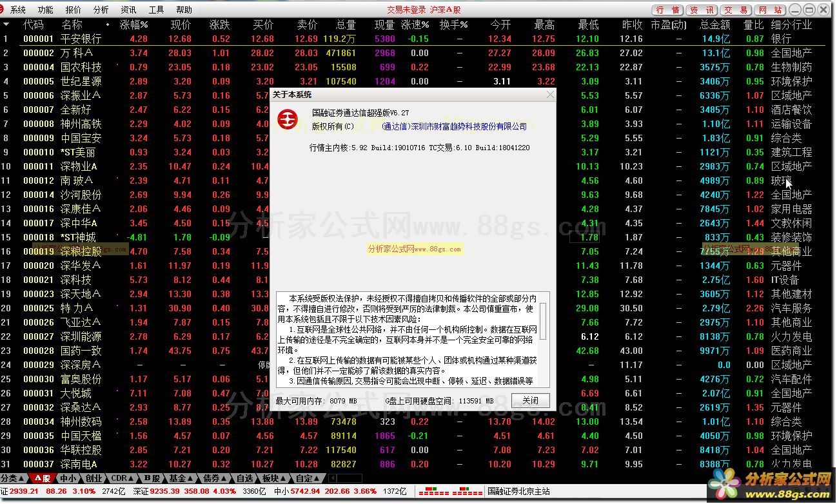Sort by the 最低 column header

coord(588,24)
